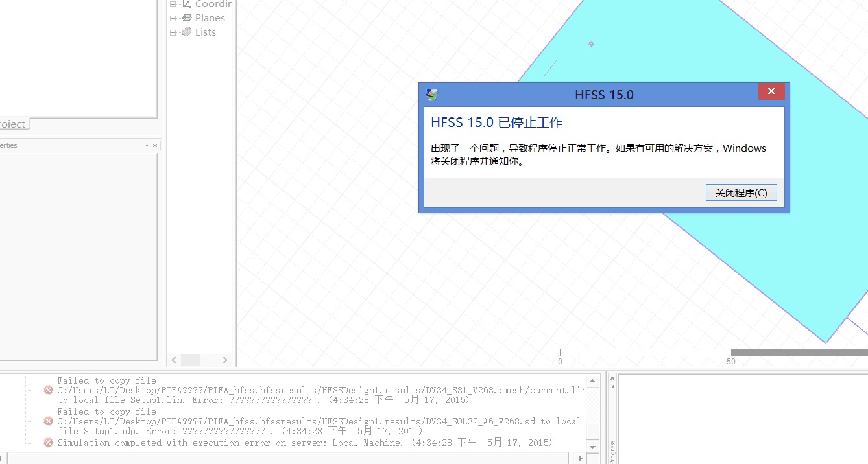Expand the Lists tree node
This screenshot has height=464, width=868.
click(x=173, y=32)
